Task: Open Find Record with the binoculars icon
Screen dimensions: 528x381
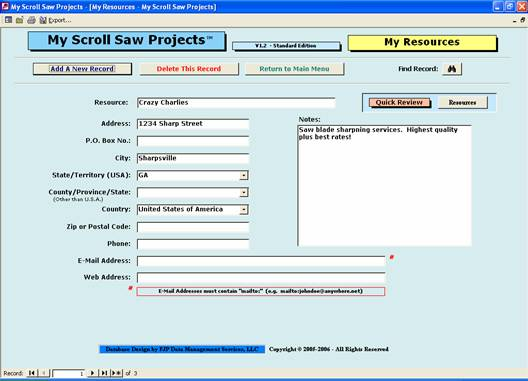Action: click(x=452, y=69)
